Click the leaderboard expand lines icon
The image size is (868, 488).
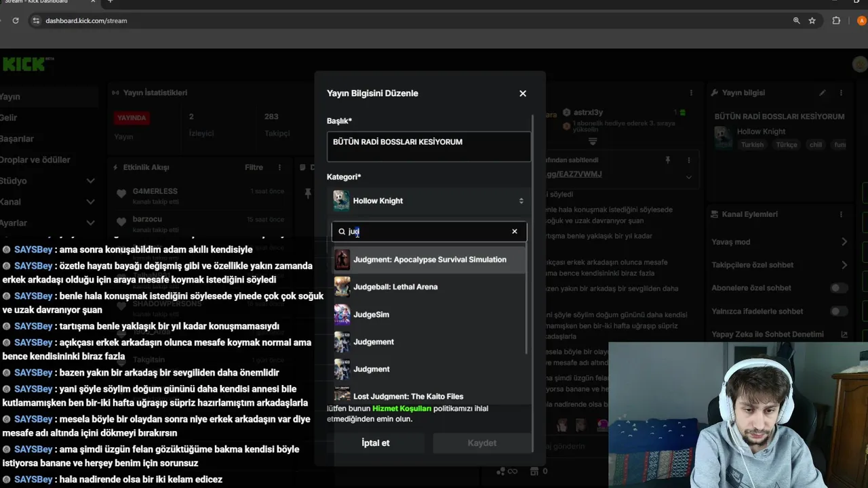(593, 142)
